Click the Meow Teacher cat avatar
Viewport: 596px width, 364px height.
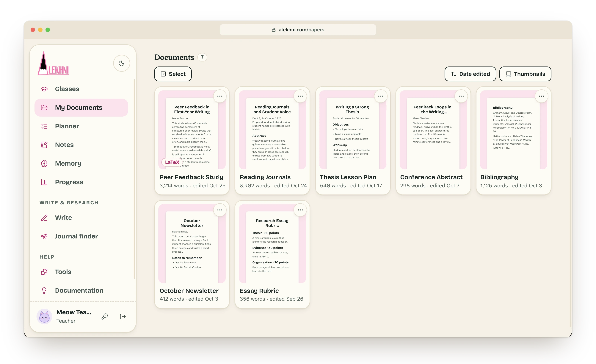44,316
